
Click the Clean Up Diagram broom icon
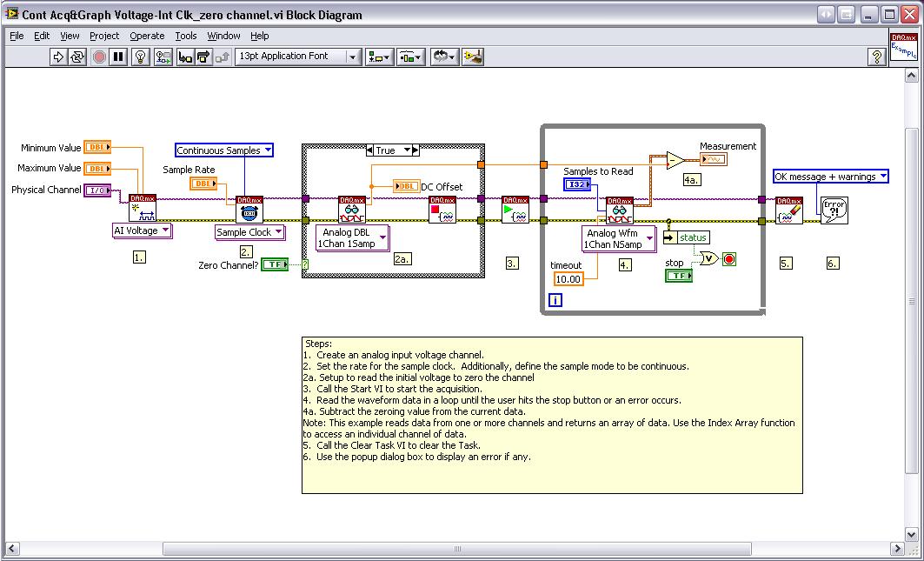coord(473,57)
